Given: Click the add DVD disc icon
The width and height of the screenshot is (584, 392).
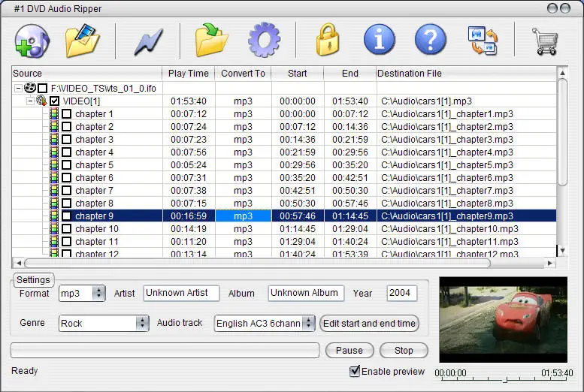Looking at the screenshot, I should 32,41.
